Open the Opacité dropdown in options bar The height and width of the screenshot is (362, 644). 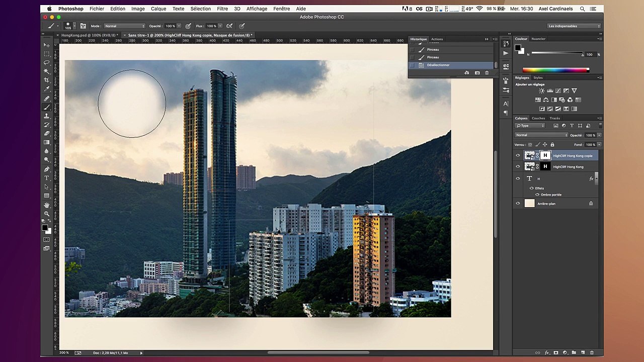179,26
